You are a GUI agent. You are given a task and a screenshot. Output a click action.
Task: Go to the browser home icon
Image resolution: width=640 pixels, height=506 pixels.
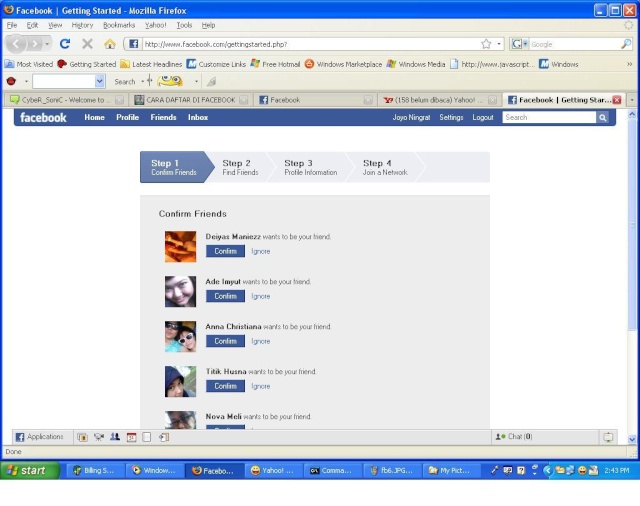click(109, 44)
